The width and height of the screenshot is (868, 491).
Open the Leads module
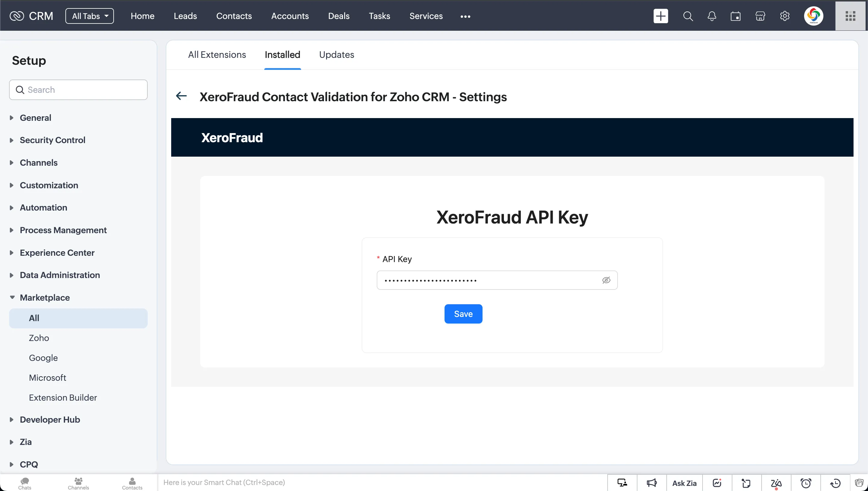(185, 16)
